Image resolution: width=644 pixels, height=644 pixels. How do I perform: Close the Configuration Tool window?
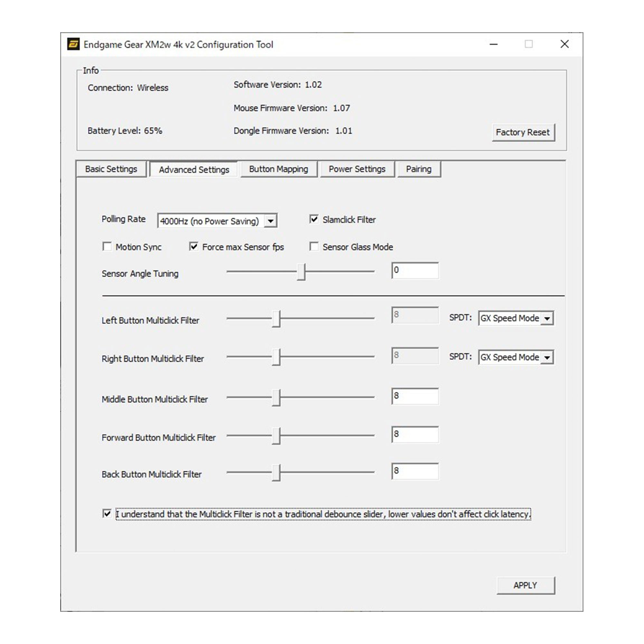click(564, 44)
